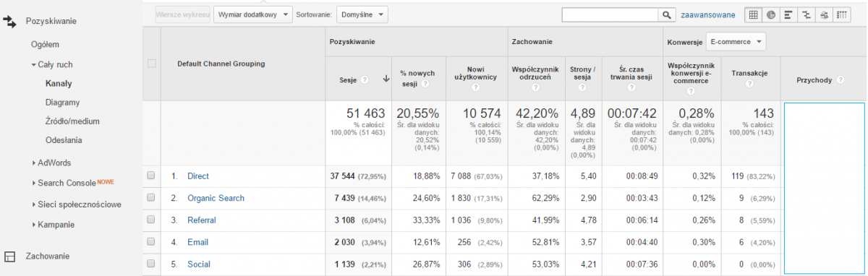868x276 pixels.
Task: Expand the AdWords section in sidebar
Action: click(54, 163)
